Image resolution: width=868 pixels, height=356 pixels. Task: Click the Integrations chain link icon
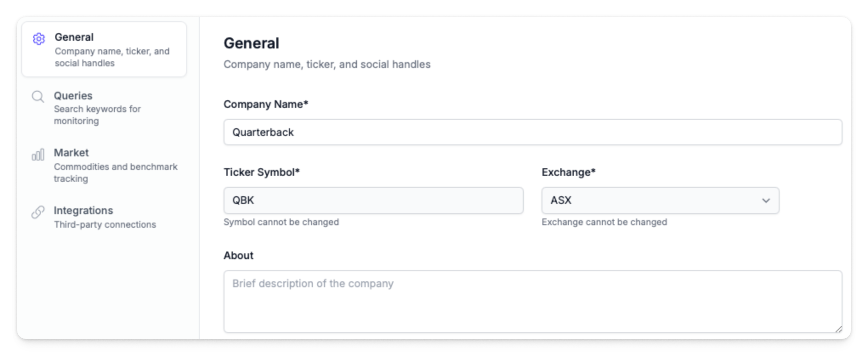[39, 211]
